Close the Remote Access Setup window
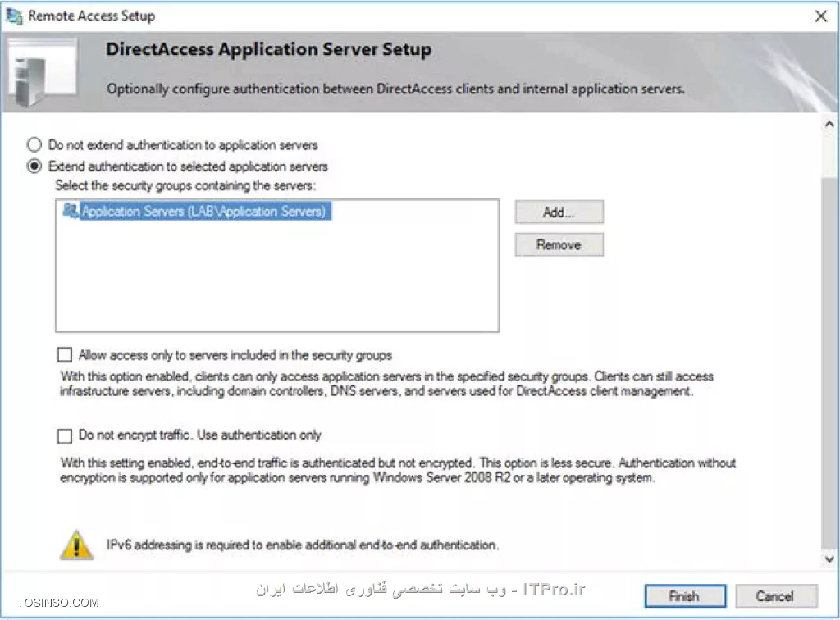The height and width of the screenshot is (620, 840). (x=820, y=16)
